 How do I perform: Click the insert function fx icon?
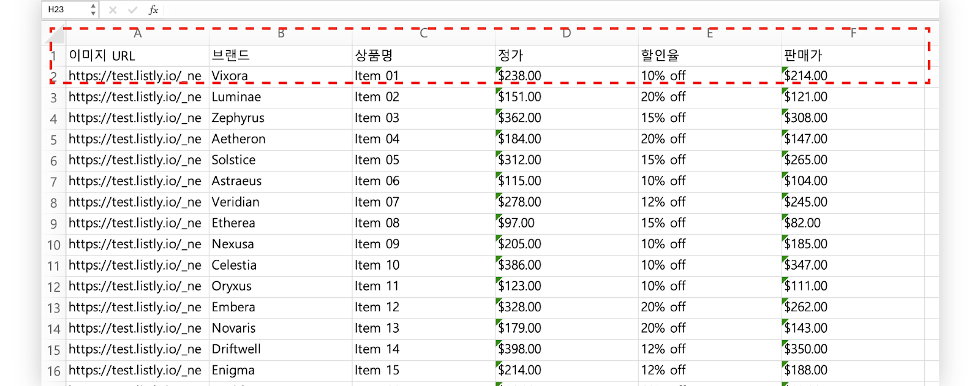(153, 10)
